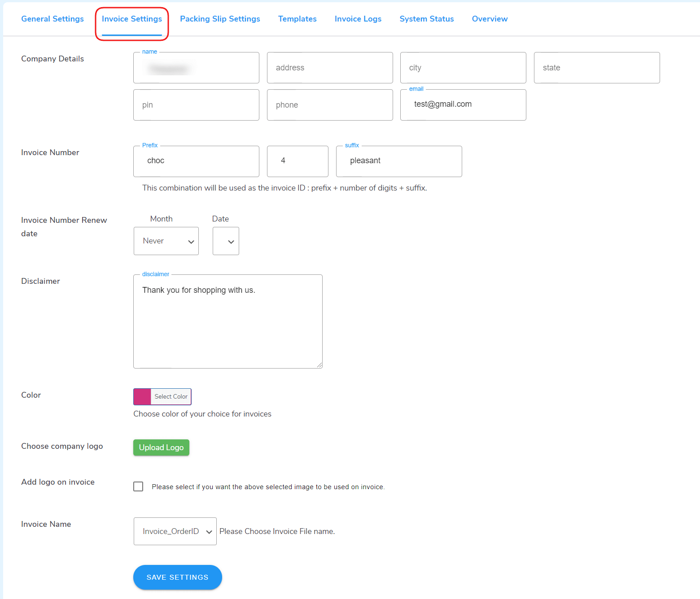Switch to the Packing Slip Settings tab

pos(220,19)
